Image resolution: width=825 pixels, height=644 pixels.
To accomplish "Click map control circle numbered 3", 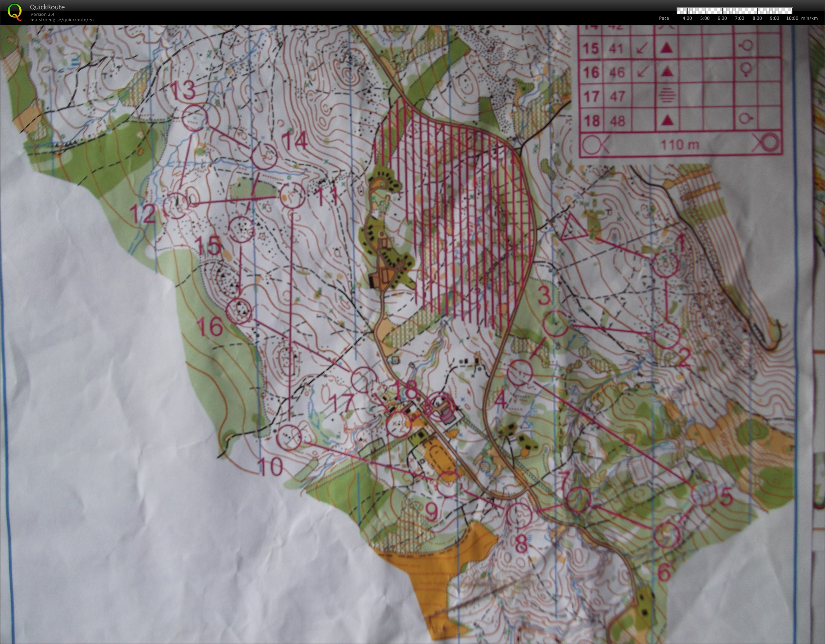I will [556, 324].
